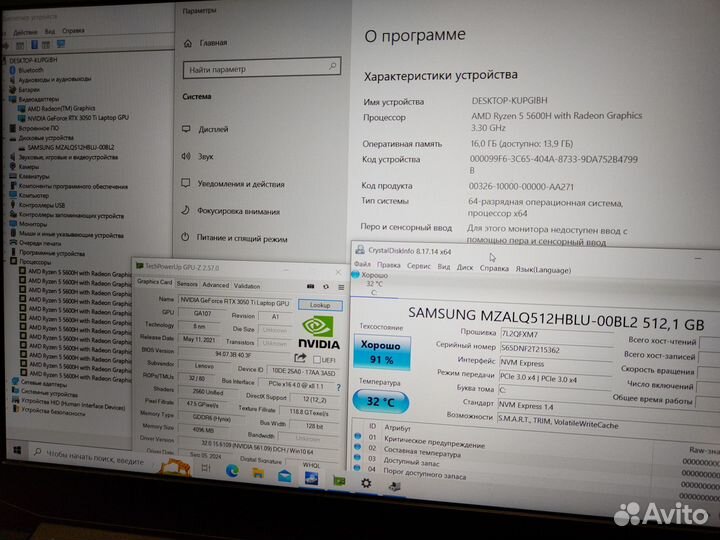Viewport: 720px width, 540px height.
Task: Open Файл menu in CrystalDiskInfo
Action: [x=362, y=264]
